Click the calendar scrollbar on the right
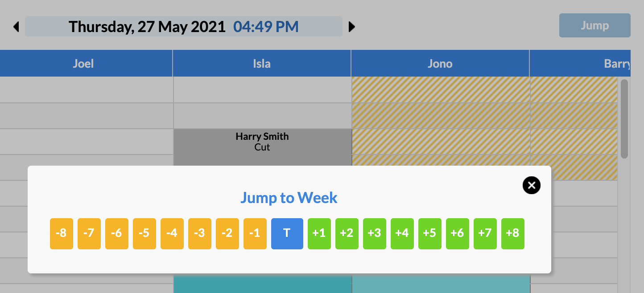This screenshot has height=293, width=644. pos(623,120)
